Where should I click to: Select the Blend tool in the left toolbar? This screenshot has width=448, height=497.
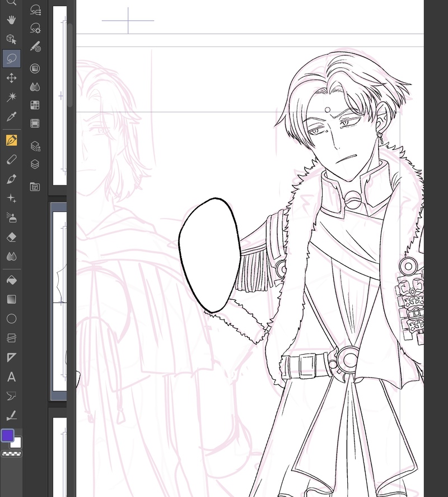[11, 257]
